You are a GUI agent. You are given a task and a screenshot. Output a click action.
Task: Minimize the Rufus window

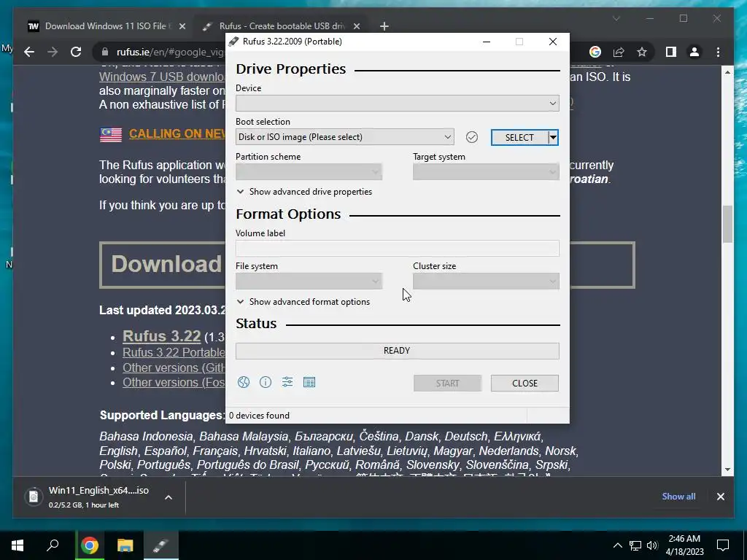(x=487, y=42)
